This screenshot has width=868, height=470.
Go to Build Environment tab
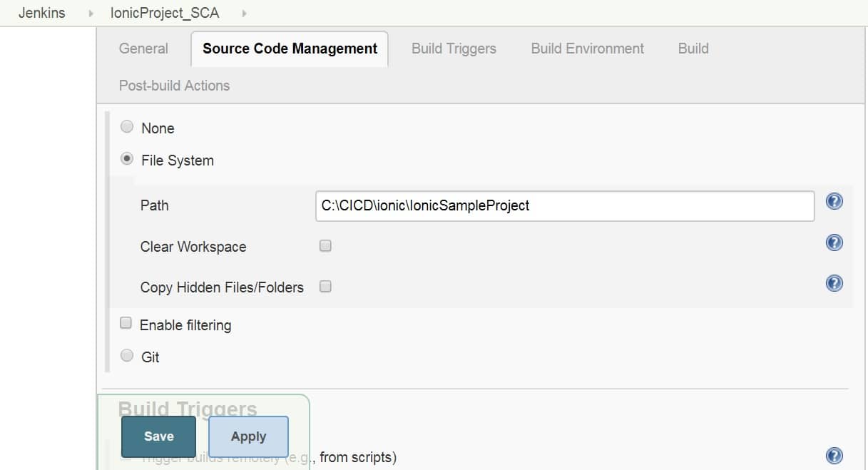point(587,48)
